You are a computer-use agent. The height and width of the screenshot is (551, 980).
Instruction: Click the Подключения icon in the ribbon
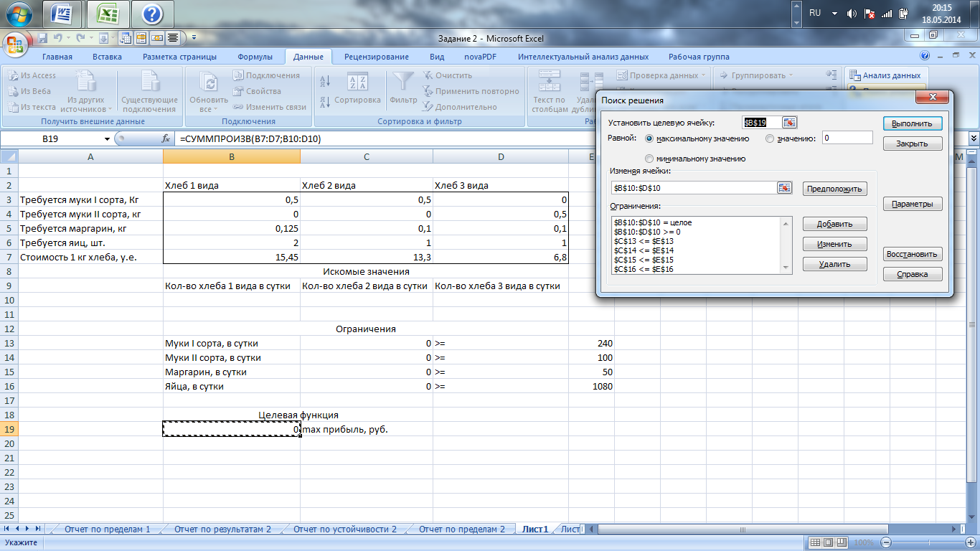(239, 75)
